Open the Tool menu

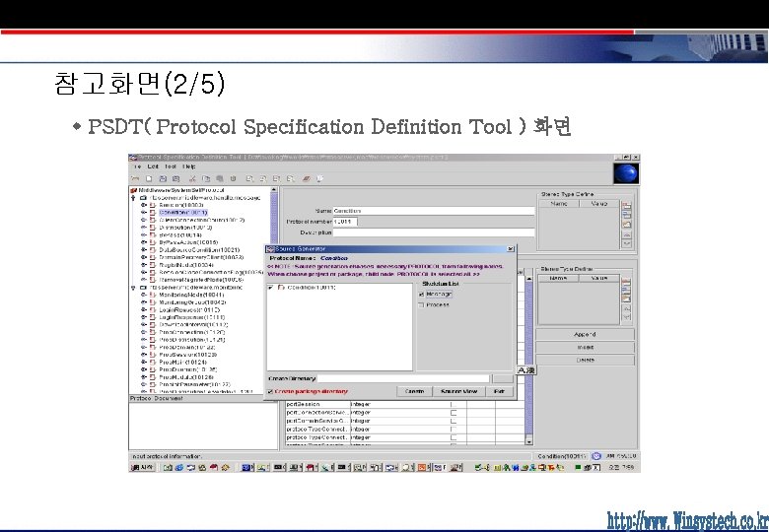point(171,166)
